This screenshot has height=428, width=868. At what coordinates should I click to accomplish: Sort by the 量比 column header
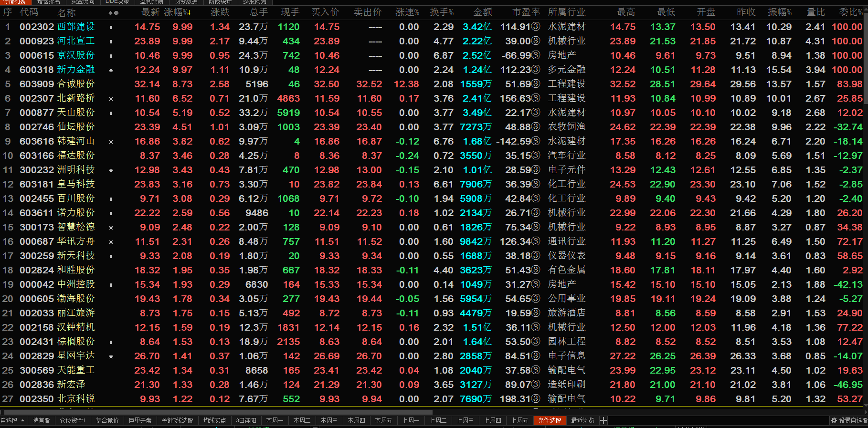coord(815,12)
